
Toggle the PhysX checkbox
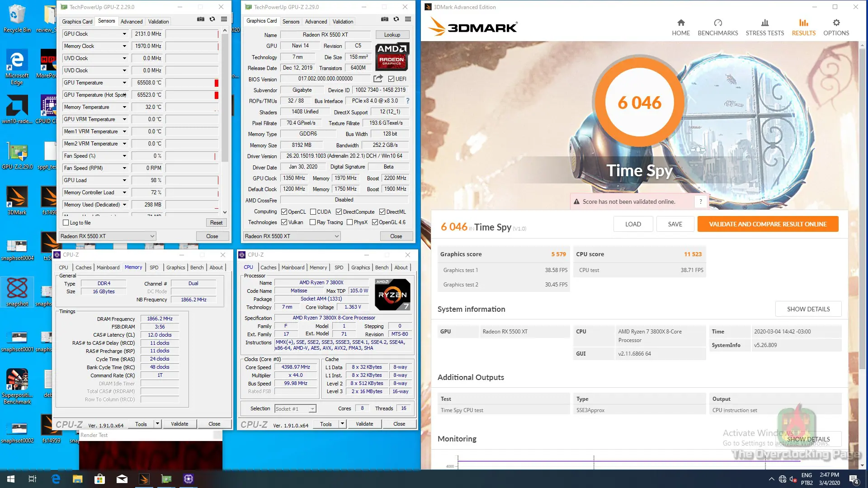pyautogui.click(x=349, y=222)
